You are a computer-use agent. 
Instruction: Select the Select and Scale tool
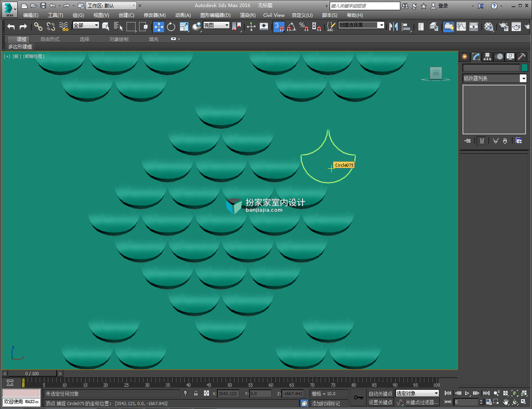(x=184, y=27)
